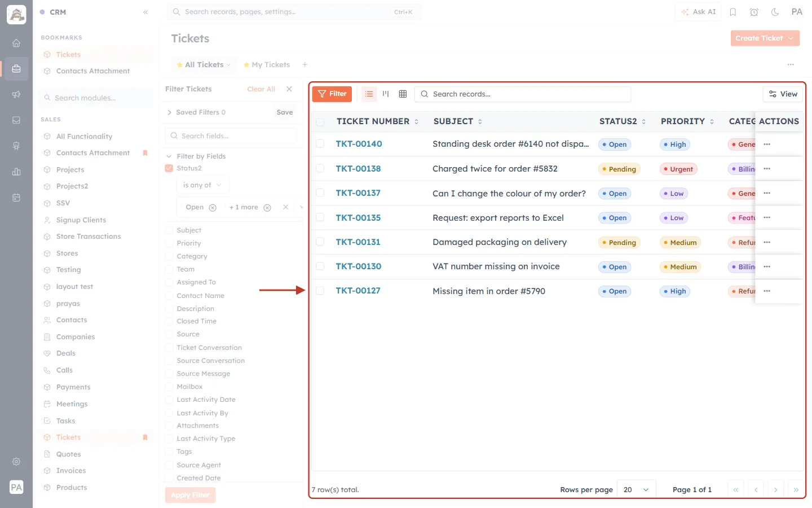The image size is (812, 508).
Task: Select all tickets with header checkbox
Action: click(320, 122)
